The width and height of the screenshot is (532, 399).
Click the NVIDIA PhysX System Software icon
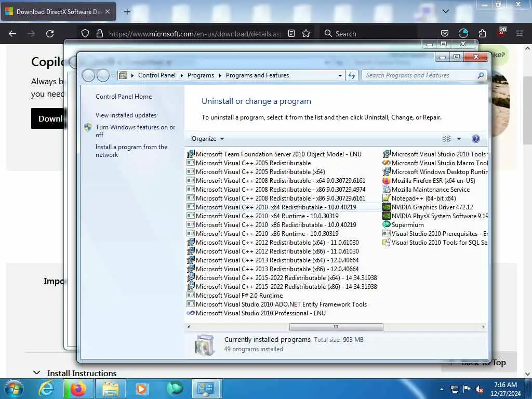point(387,216)
